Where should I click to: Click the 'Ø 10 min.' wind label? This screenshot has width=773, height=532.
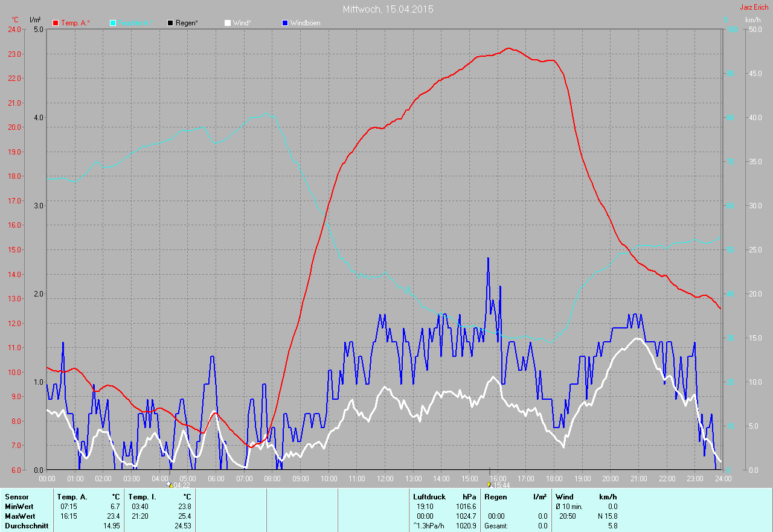click(x=570, y=507)
